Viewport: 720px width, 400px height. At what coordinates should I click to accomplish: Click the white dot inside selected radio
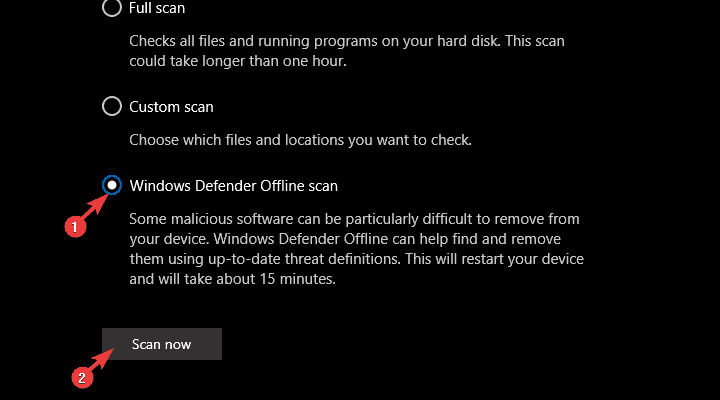point(112,185)
